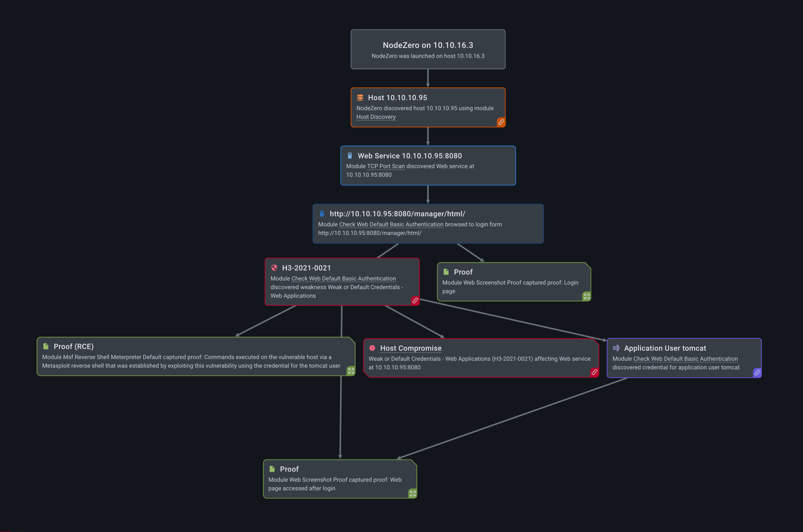Viewport: 803px width, 532px height.
Task: Expand the Proof (RCE) node details
Action: (x=351, y=371)
